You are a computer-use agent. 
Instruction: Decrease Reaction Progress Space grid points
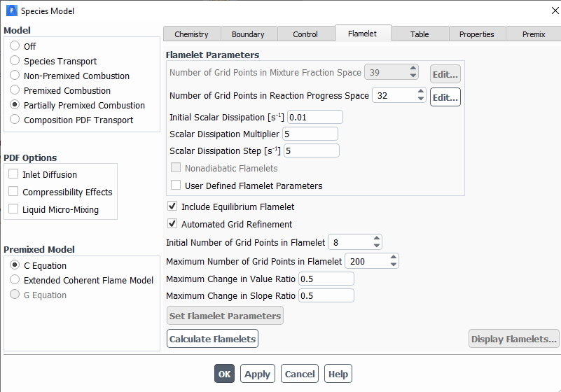[x=420, y=99]
